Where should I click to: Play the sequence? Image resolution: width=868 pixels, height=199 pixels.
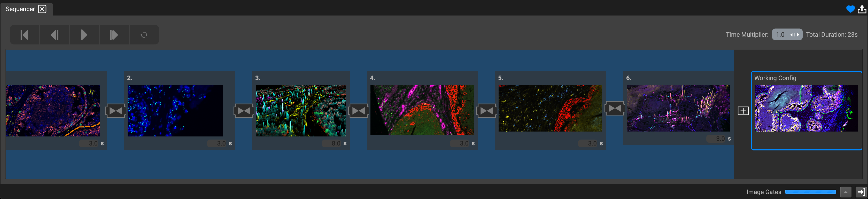(x=84, y=35)
